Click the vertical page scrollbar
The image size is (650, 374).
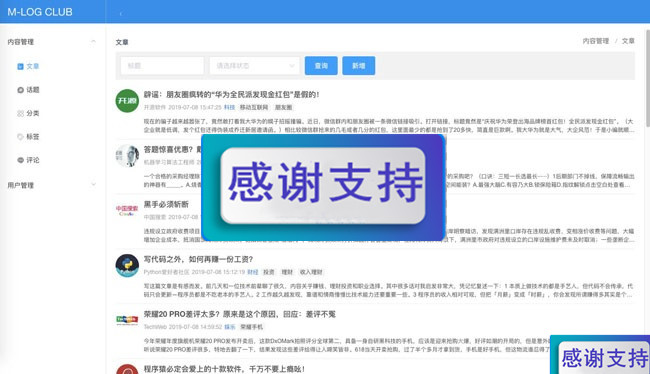[x=647, y=78]
